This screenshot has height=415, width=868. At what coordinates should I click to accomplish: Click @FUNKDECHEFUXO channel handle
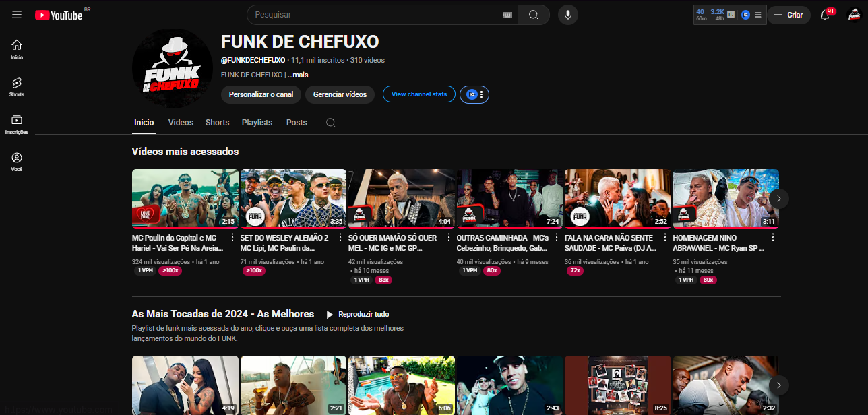[253, 60]
